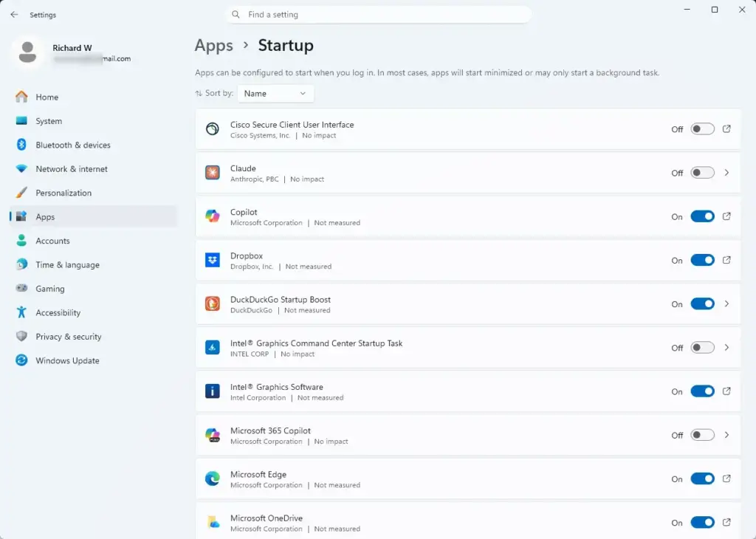This screenshot has width=756, height=539.
Task: Open external link for Cisco Secure Client
Action: [x=726, y=128]
